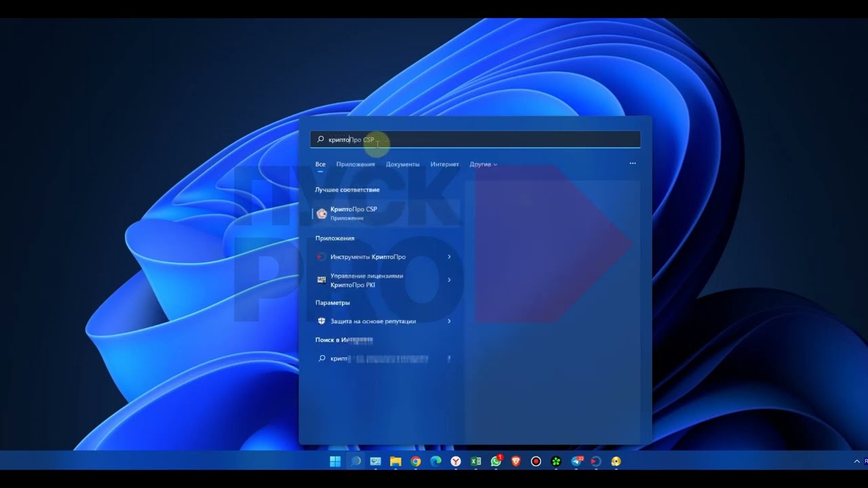The height and width of the screenshot is (488, 868).
Task: Switch to the Документы search tab
Action: (x=403, y=164)
